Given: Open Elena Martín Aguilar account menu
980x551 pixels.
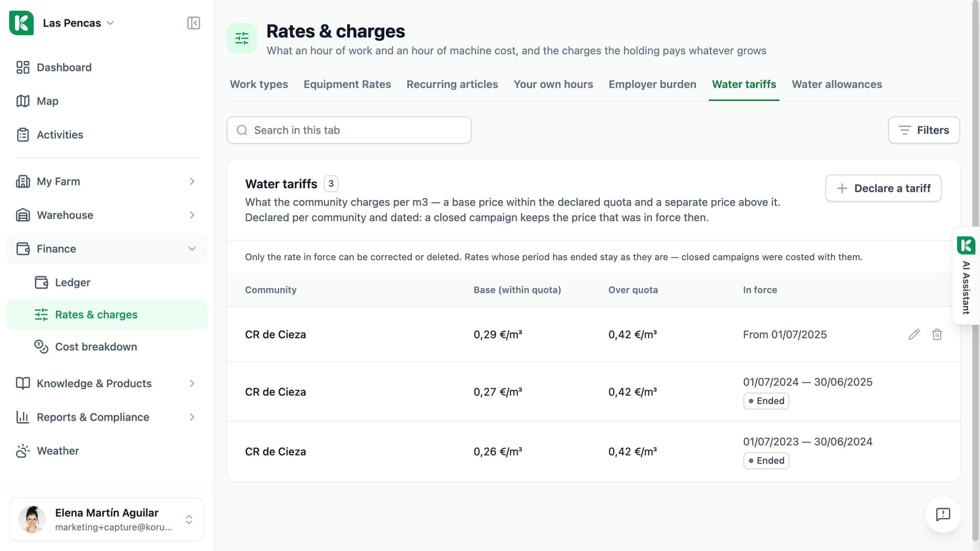Looking at the screenshot, I should (107, 519).
